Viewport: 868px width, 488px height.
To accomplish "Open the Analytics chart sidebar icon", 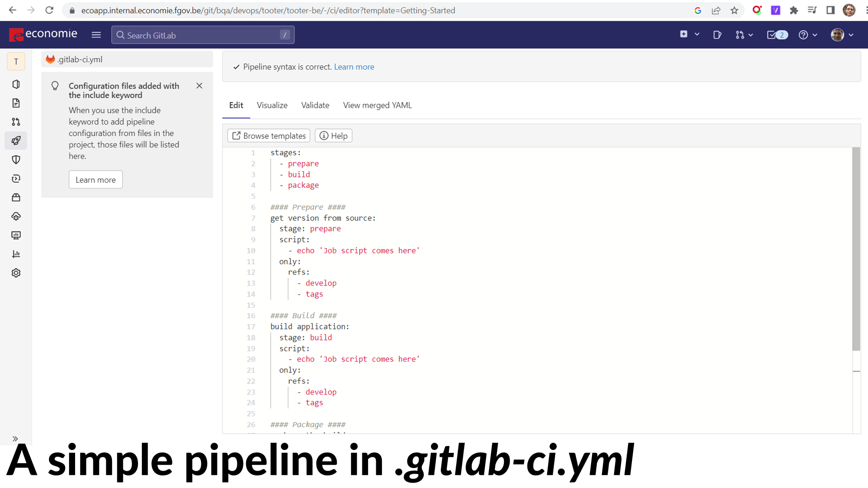I will pyautogui.click(x=16, y=254).
